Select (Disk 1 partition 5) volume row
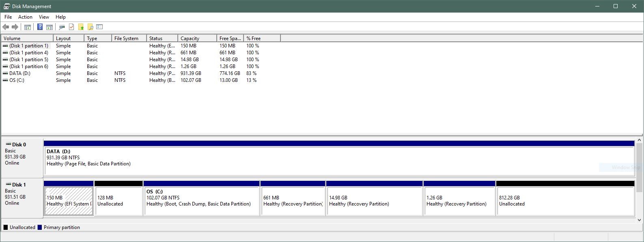Screen dimensions: 644x242 click(x=141, y=60)
